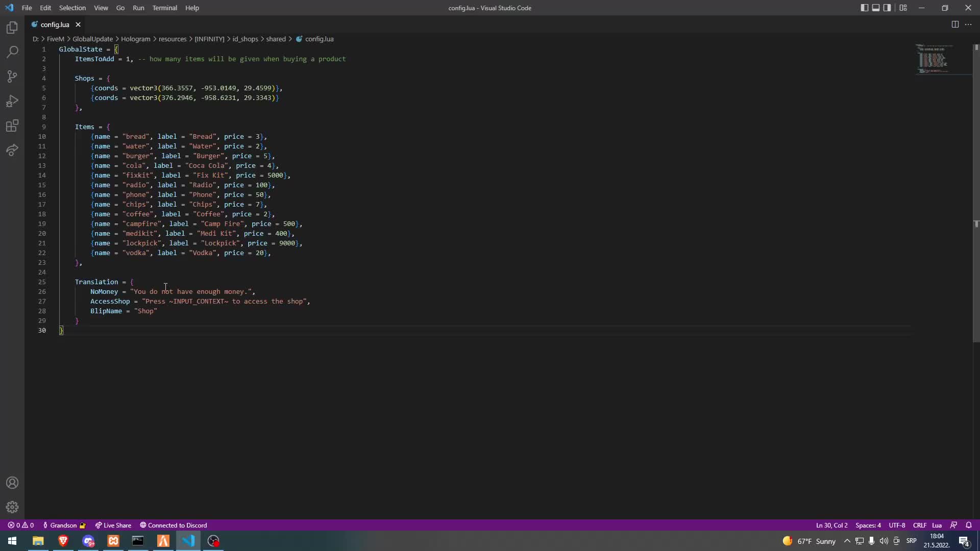Image resolution: width=980 pixels, height=551 pixels.
Task: Open the Terminal menu
Action: 164,8
